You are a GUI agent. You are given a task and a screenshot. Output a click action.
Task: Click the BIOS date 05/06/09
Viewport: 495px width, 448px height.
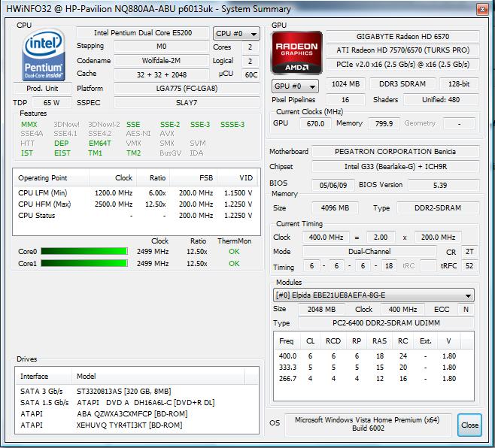[x=333, y=185]
